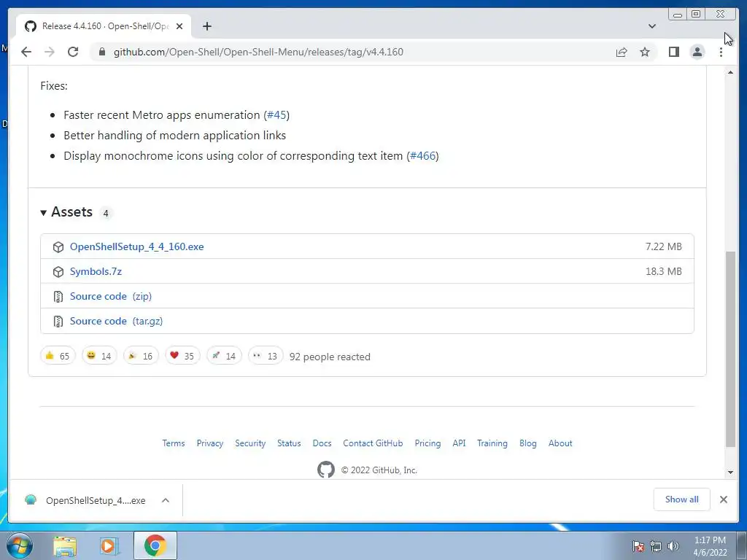The height and width of the screenshot is (560, 747).
Task: Click the 7.22 MB file size text
Action: 664,246
